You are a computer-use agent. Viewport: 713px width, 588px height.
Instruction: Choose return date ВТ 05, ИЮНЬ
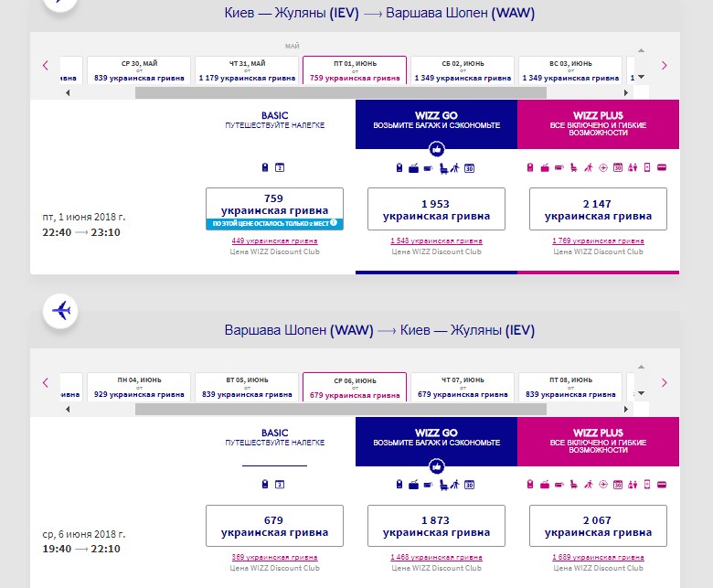click(247, 387)
